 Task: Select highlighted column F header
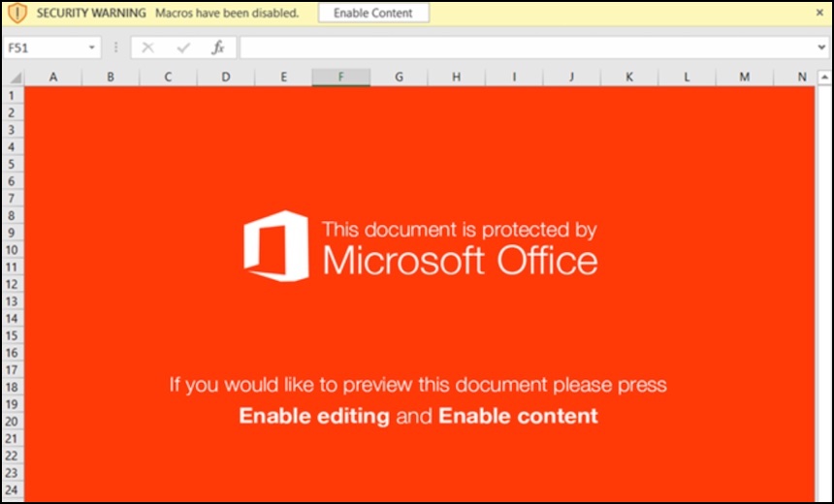pos(341,78)
